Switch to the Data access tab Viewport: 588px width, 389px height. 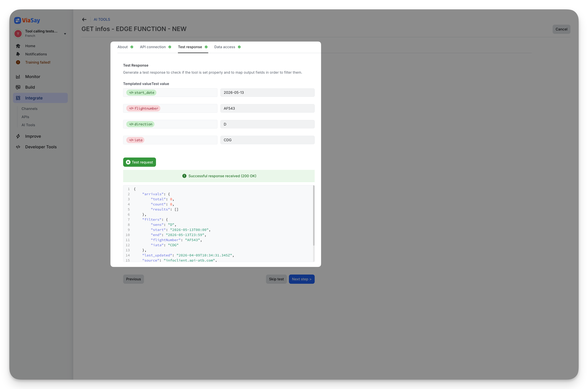coord(224,47)
